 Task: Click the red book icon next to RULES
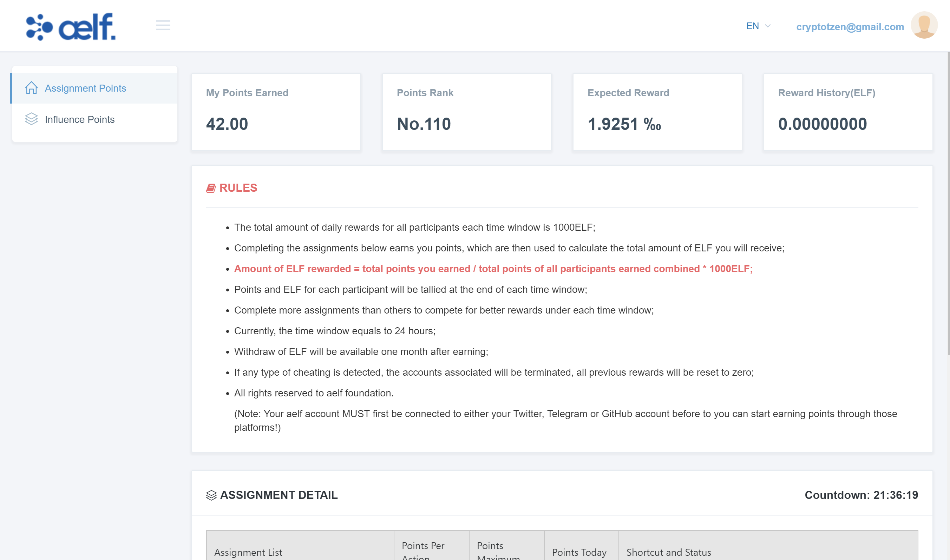pyautogui.click(x=211, y=188)
